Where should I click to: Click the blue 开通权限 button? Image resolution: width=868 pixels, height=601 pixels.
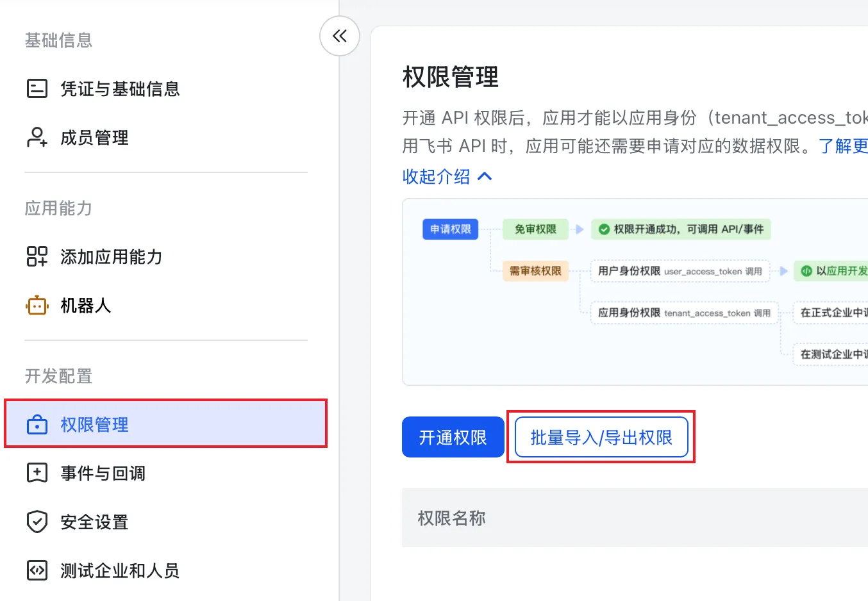(453, 438)
